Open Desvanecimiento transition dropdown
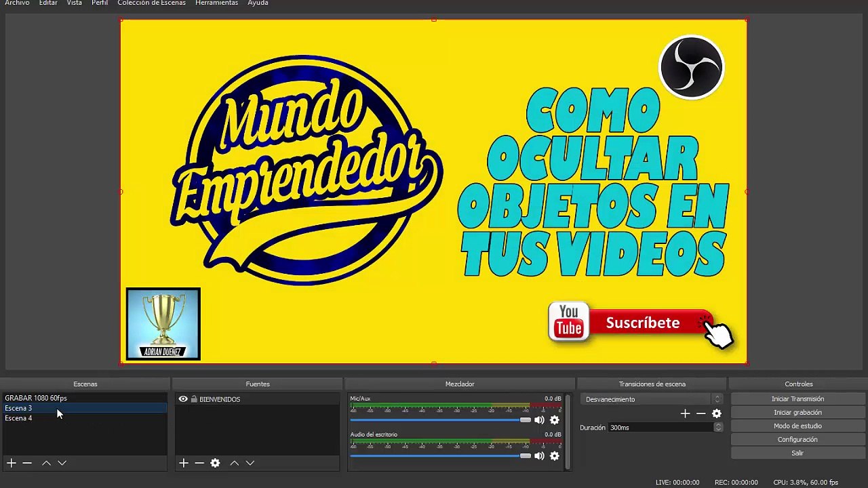 click(x=652, y=399)
